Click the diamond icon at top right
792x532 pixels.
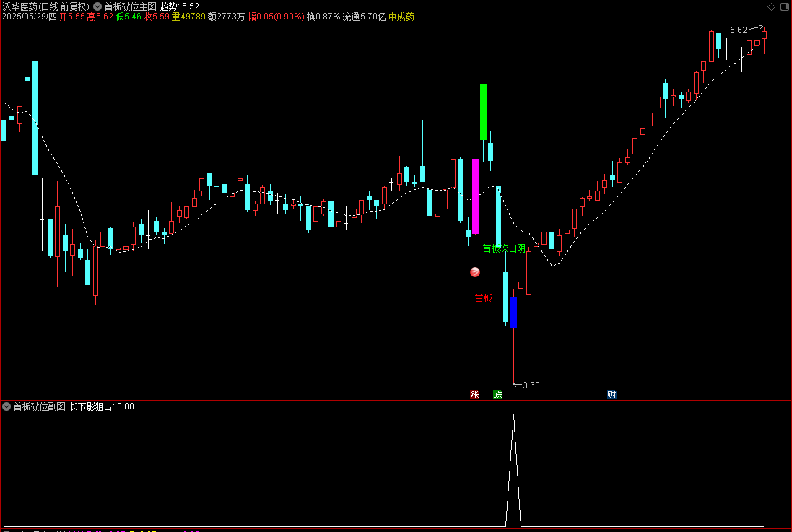(771, 6)
